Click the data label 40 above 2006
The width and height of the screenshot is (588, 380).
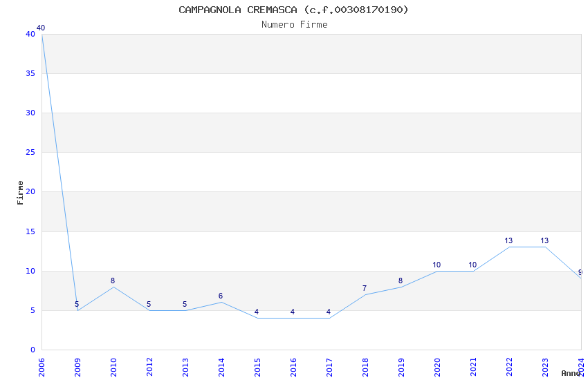[41, 28]
